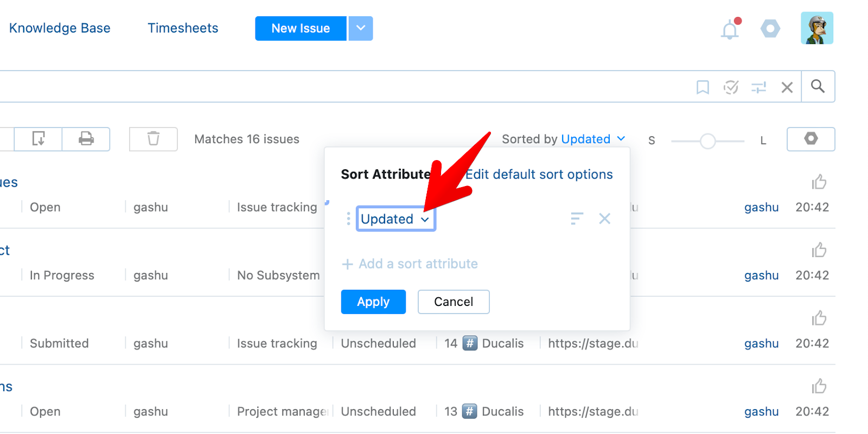Go to Knowledge Base
The height and width of the screenshot is (434, 868).
60,28
